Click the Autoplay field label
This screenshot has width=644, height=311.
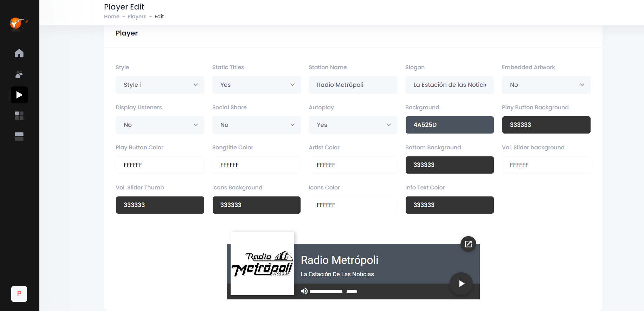[x=321, y=107]
